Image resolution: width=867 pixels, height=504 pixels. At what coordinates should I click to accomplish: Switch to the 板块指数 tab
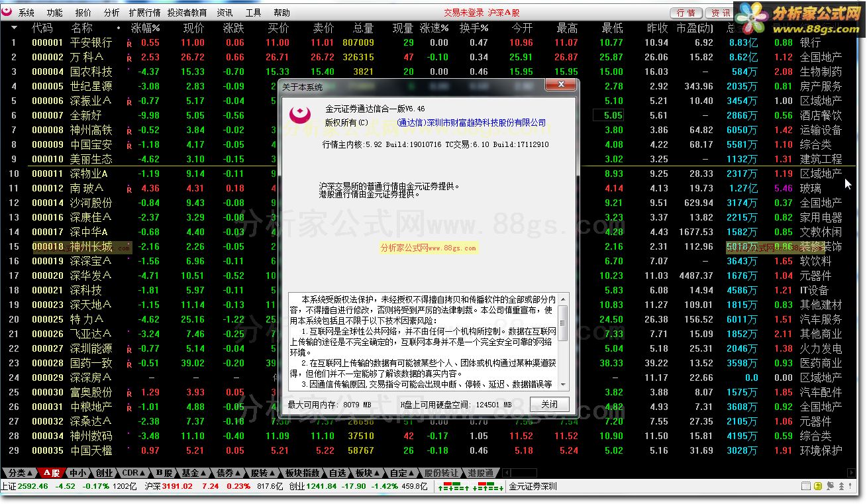303,473
